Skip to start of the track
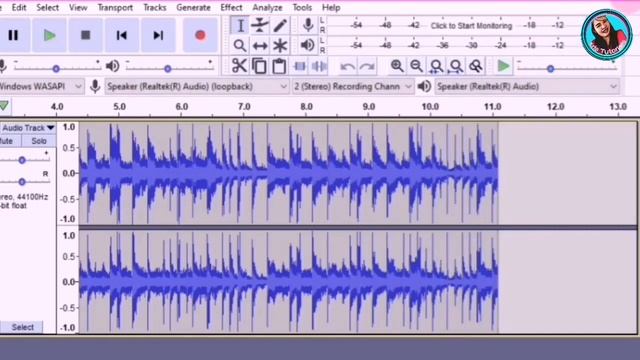 pyautogui.click(x=122, y=36)
